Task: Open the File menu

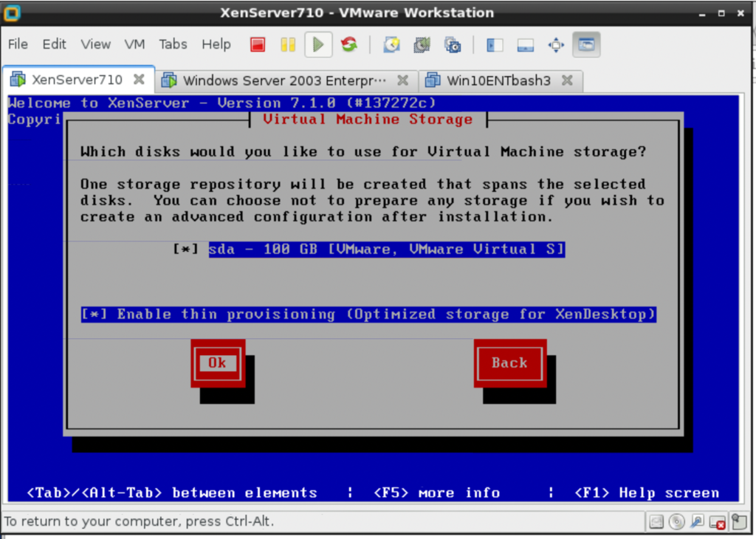Action: click(18, 44)
